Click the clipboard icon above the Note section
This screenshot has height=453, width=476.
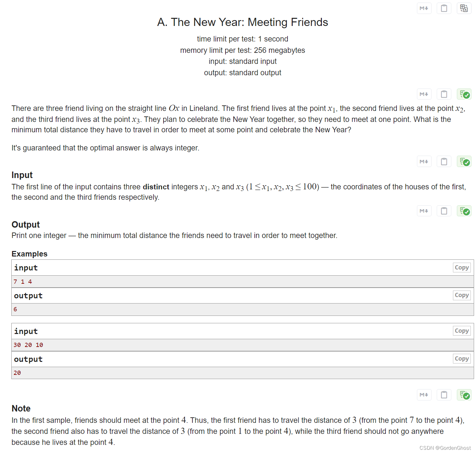(x=444, y=395)
